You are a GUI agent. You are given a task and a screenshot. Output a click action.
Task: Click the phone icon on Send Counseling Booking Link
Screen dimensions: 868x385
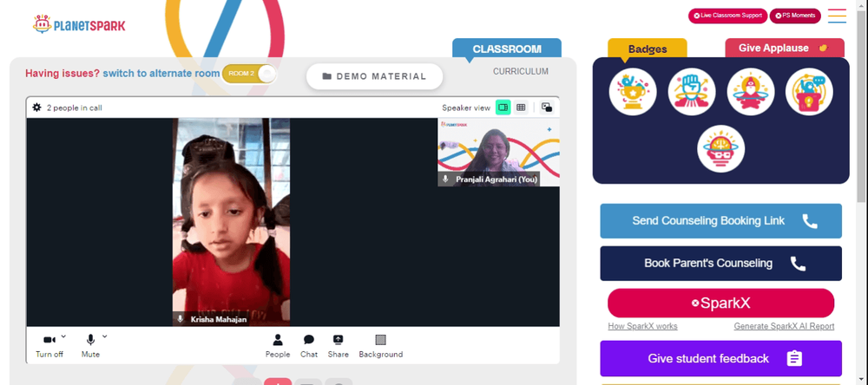tap(810, 221)
